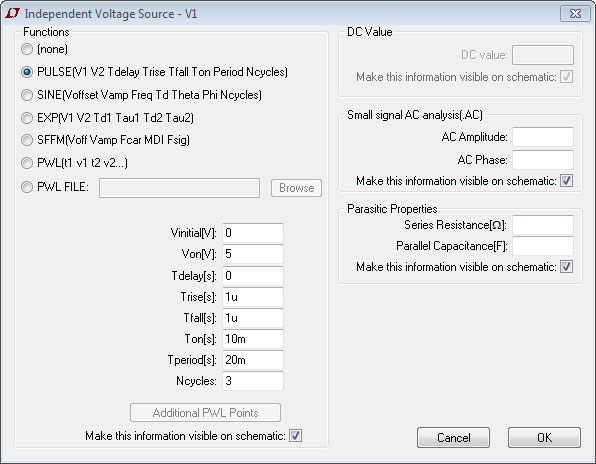The height and width of the screenshot is (464, 596).
Task: Close the Independent Voltage Source dialog
Action: [x=575, y=14]
